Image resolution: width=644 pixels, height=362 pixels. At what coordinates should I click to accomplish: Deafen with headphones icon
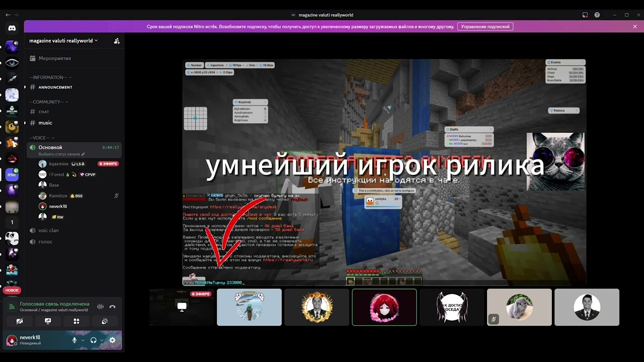93,340
